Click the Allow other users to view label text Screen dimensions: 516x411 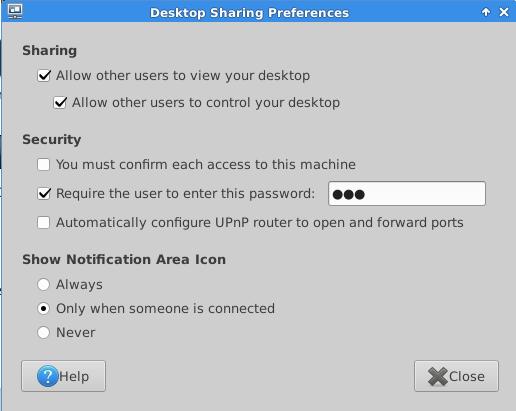point(183,76)
